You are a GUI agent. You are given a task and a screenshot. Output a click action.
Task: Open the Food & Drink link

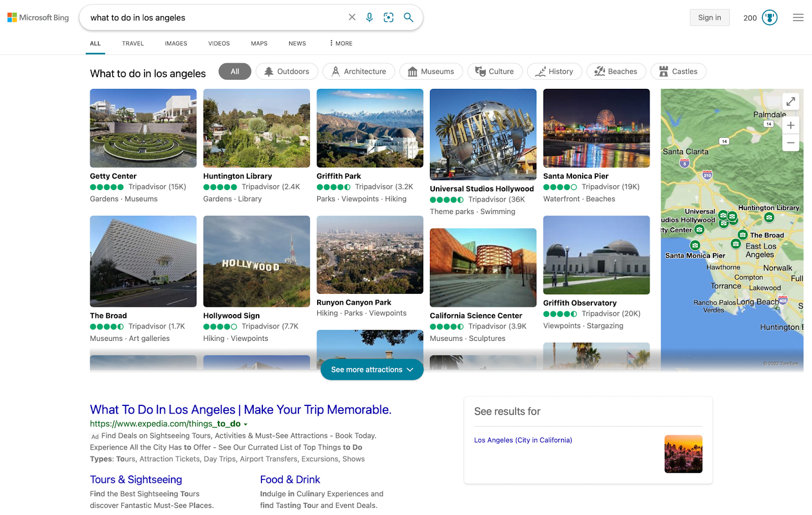[x=290, y=479]
